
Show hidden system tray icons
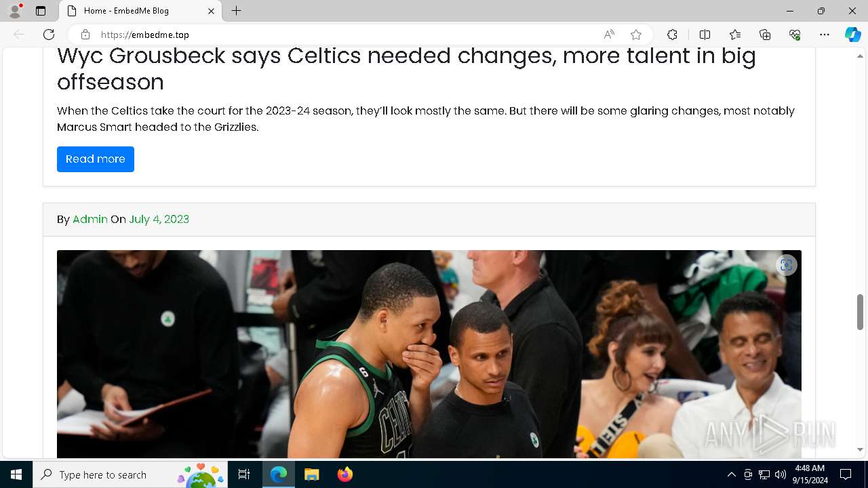pyautogui.click(x=731, y=474)
